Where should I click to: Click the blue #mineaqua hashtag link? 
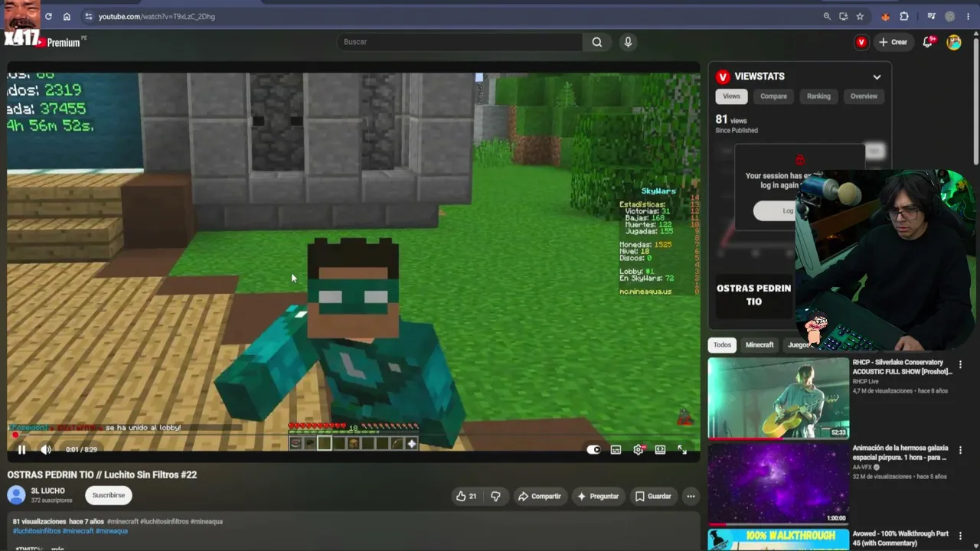(x=112, y=531)
